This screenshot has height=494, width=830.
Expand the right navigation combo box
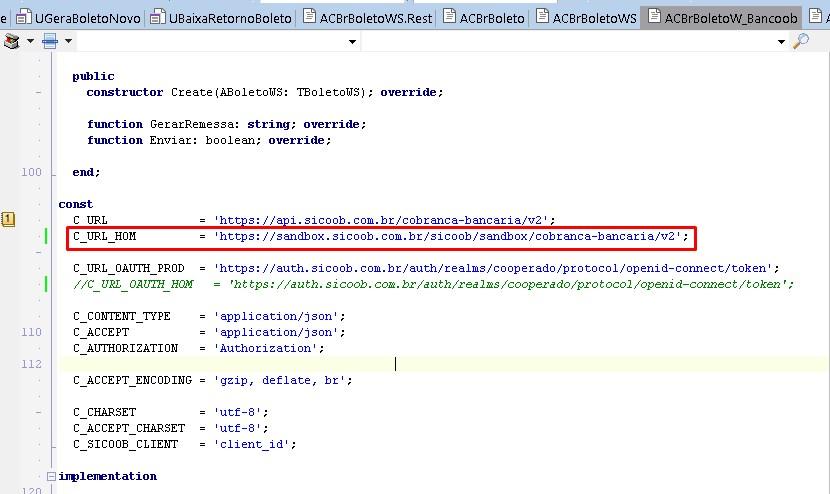pyautogui.click(x=781, y=42)
